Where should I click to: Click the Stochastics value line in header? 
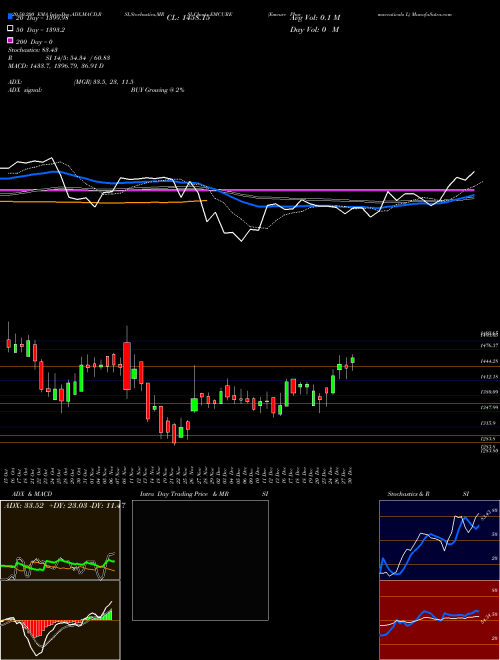(x=33, y=50)
